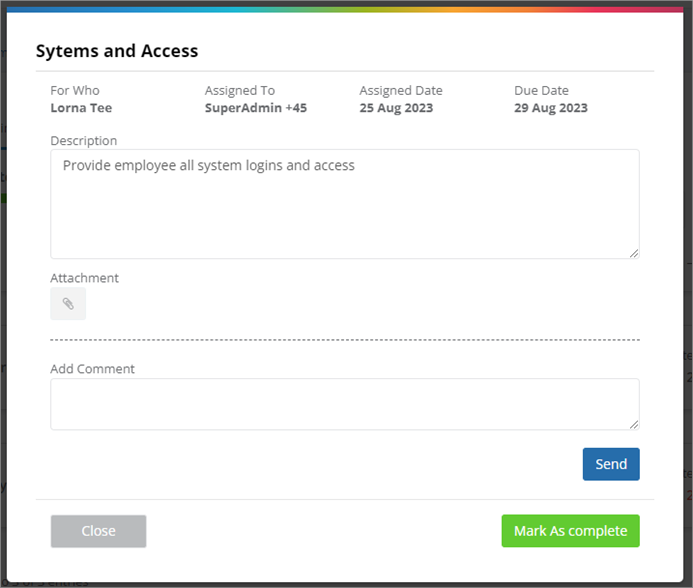Close the Sytems and Access dialog
This screenshot has height=588, width=693.
[x=98, y=531]
